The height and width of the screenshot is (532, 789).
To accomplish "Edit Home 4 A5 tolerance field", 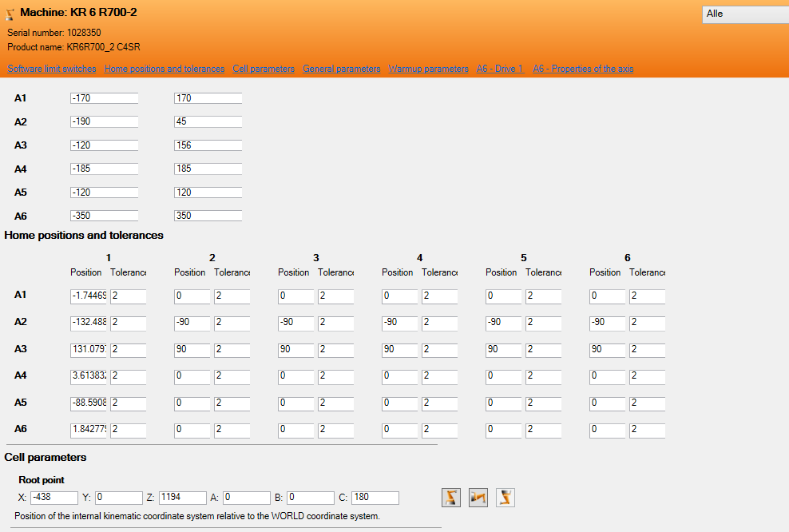I will pos(440,403).
